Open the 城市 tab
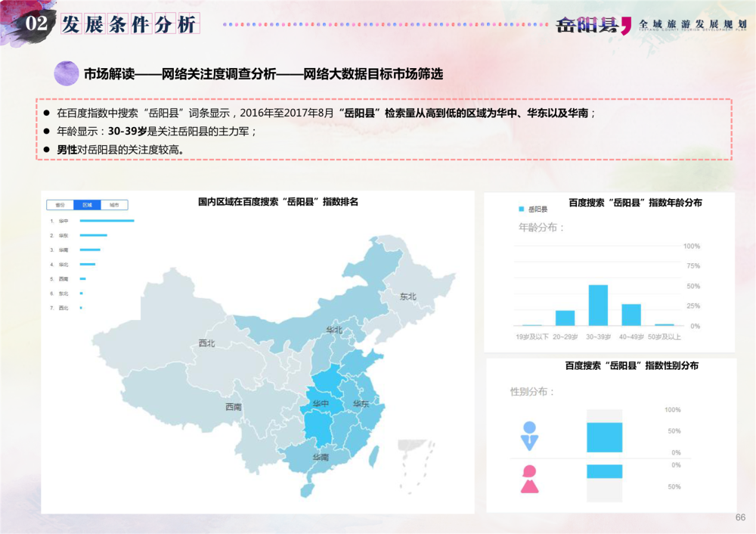Viewport: 756px width, 534px height. coord(114,205)
